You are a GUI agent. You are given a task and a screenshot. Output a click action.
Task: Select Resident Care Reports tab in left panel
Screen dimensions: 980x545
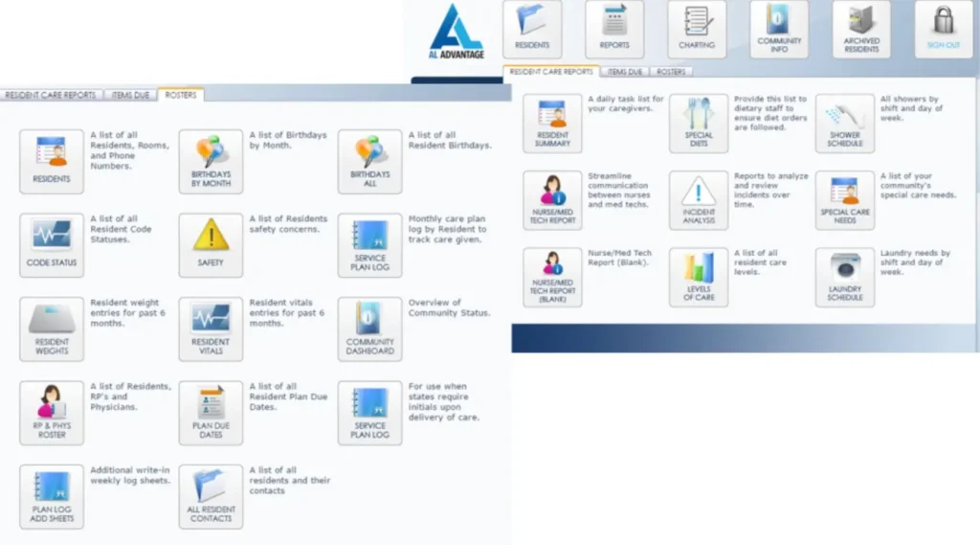click(x=51, y=95)
